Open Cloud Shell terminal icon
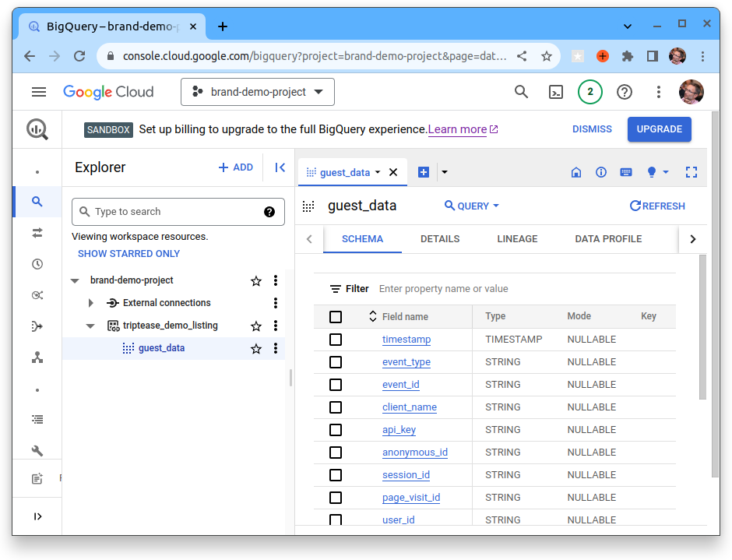Viewport: 732px width, 560px height. [555, 92]
